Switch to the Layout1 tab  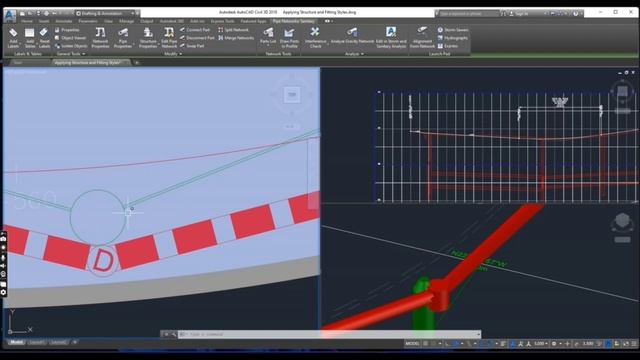36,342
